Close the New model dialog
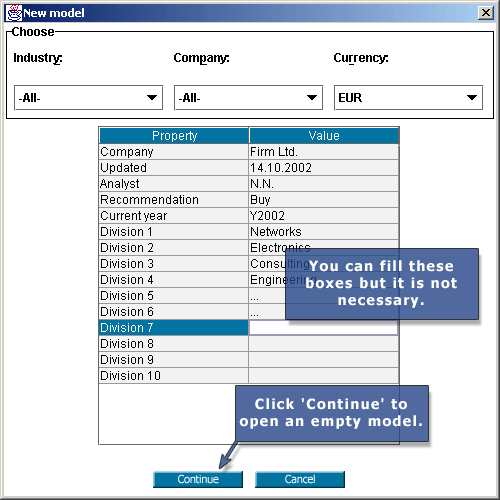This screenshot has height=500, width=500. [x=486, y=13]
